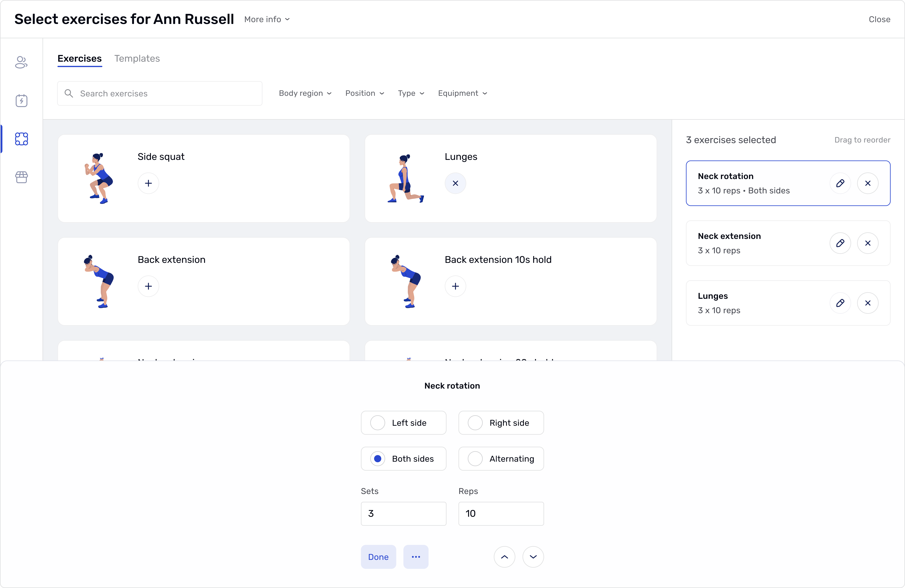Open the Body region filter dropdown
Image resolution: width=905 pixels, height=588 pixels.
pos(305,93)
